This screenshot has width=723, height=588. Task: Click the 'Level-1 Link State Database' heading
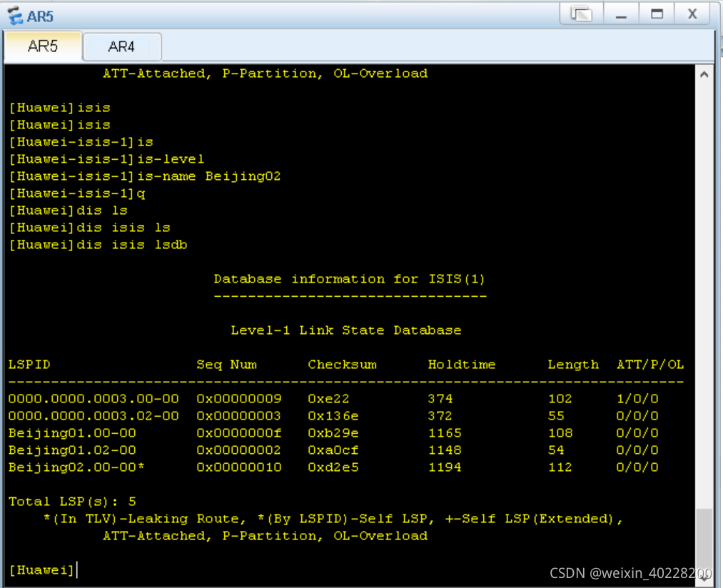click(x=346, y=330)
